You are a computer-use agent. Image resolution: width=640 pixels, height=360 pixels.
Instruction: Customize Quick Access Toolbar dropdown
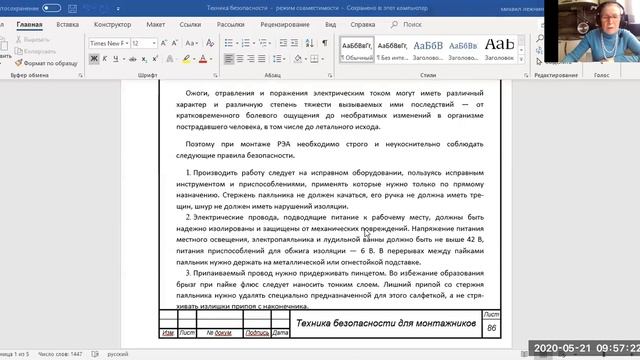click(x=118, y=9)
